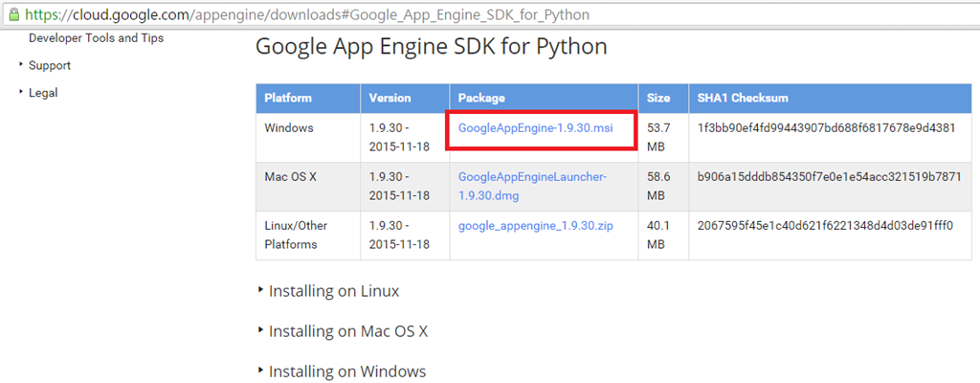Viewport: 980px width, 383px height.
Task: Expand the Installing on Windows section
Action: [x=347, y=372]
